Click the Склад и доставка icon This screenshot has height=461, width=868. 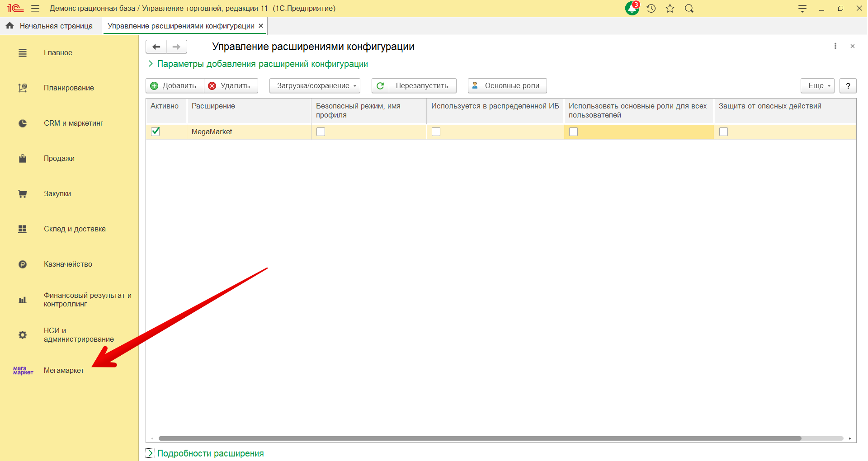tap(23, 229)
